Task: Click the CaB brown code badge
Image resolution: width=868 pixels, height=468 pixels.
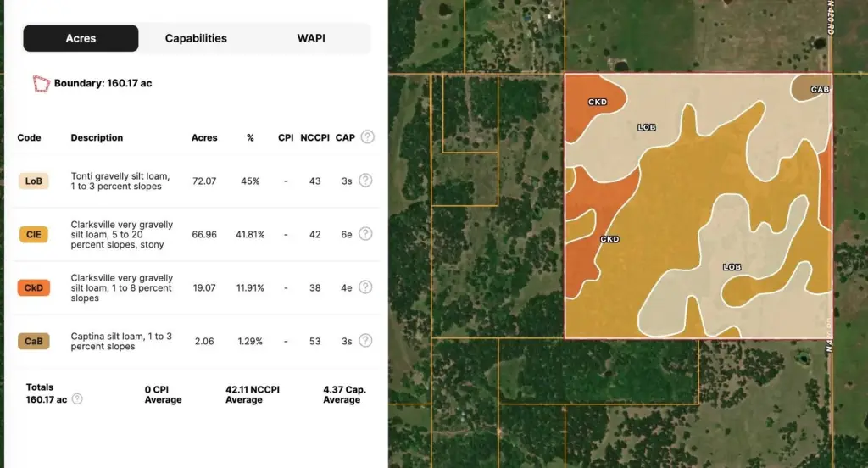Action: (x=34, y=341)
